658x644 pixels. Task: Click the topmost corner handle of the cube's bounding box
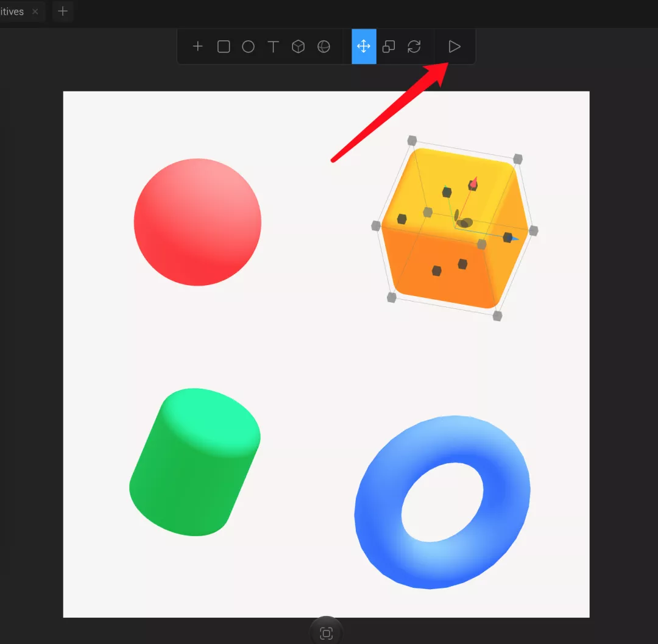click(x=412, y=141)
